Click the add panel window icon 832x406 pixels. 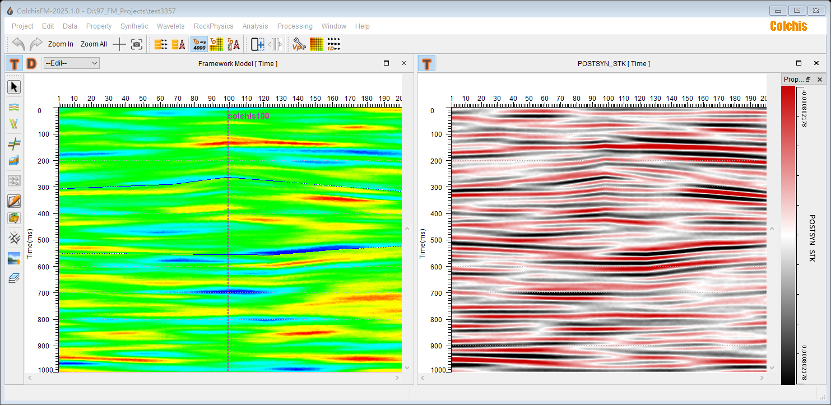click(257, 44)
